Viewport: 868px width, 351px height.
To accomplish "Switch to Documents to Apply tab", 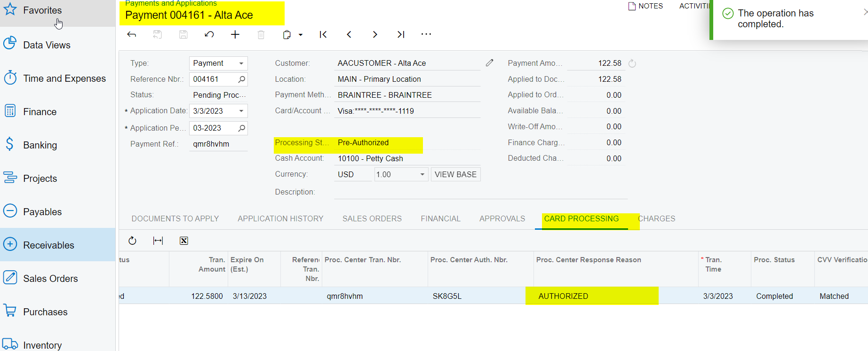I will point(175,218).
